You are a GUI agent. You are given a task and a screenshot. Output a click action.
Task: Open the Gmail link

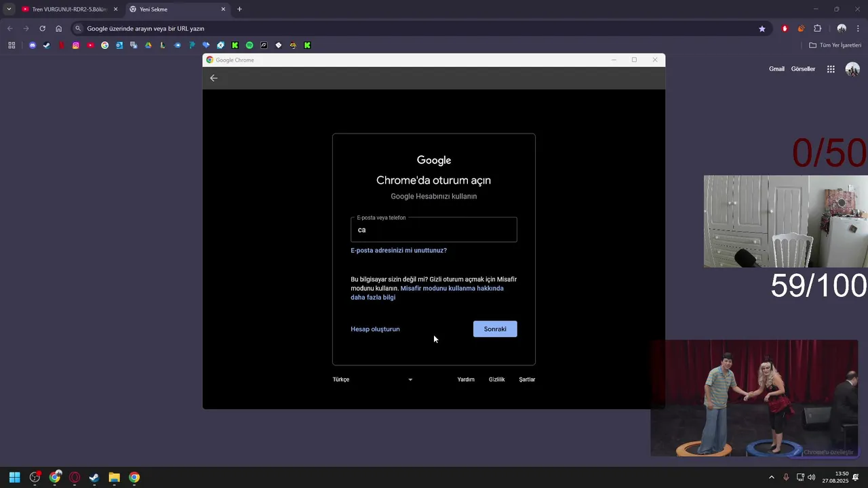coord(776,69)
